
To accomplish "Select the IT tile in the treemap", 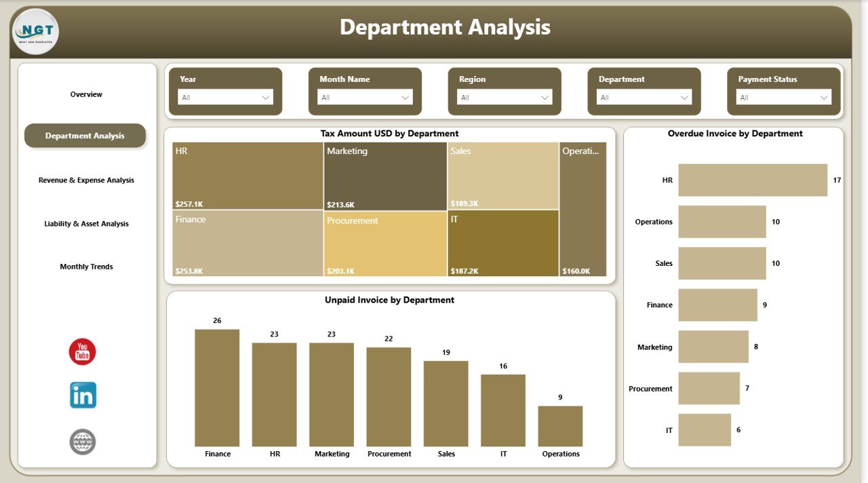I will pyautogui.click(x=503, y=243).
